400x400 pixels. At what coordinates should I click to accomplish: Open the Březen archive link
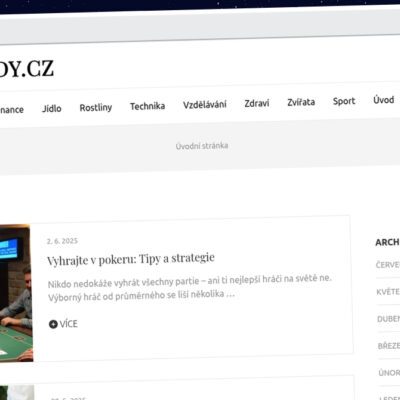click(389, 346)
